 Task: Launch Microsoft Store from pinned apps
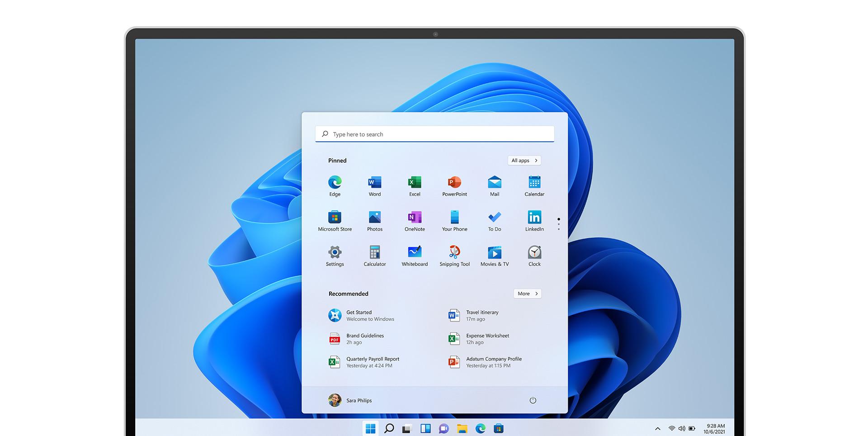(335, 221)
